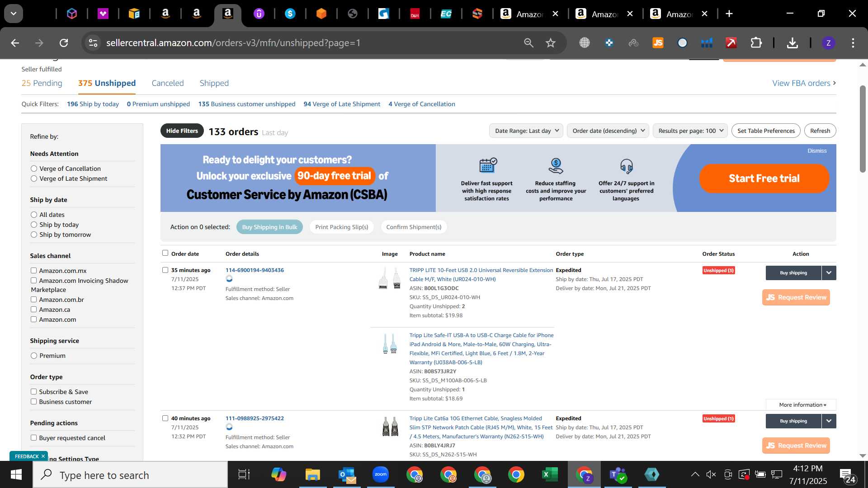Image resolution: width=868 pixels, height=488 pixels.
Task: Open Task View on the taskbar
Action: pyautogui.click(x=244, y=475)
